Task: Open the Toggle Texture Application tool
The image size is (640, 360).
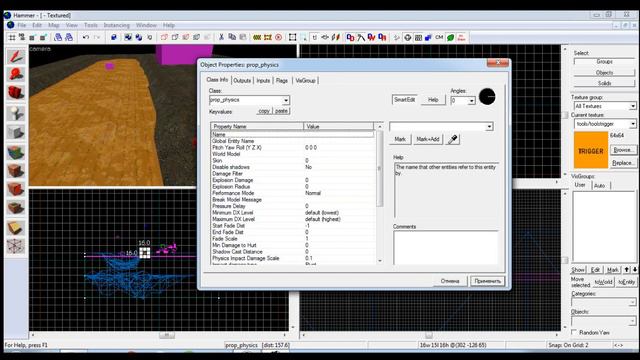Action: (x=16, y=152)
